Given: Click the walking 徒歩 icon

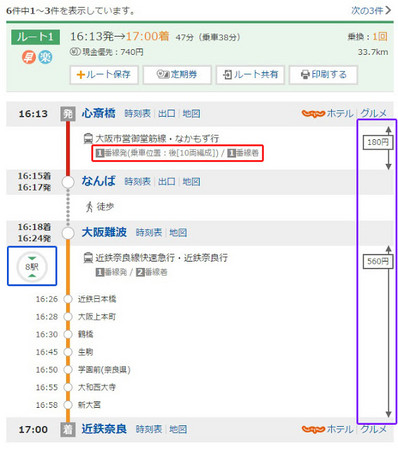Looking at the screenshot, I should 89,207.
